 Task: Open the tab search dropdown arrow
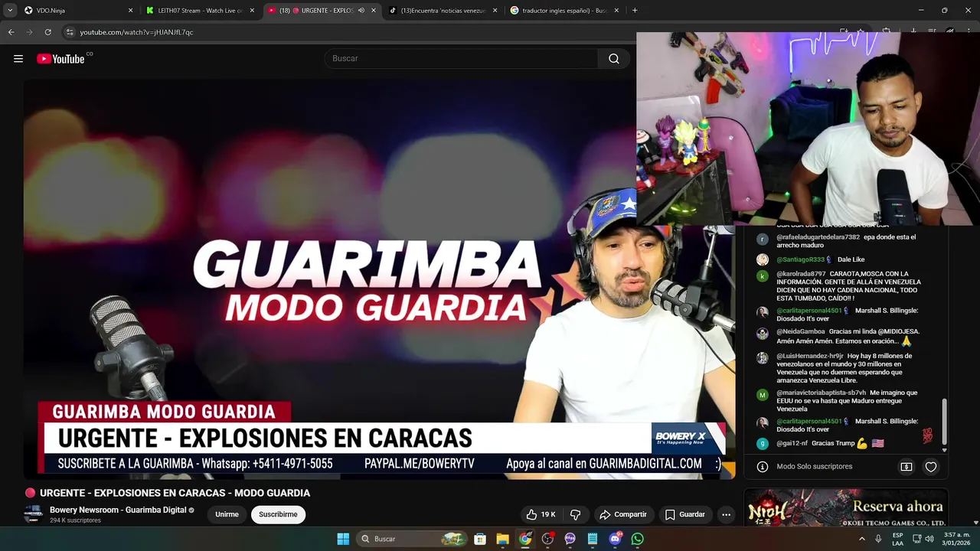coord(10,11)
